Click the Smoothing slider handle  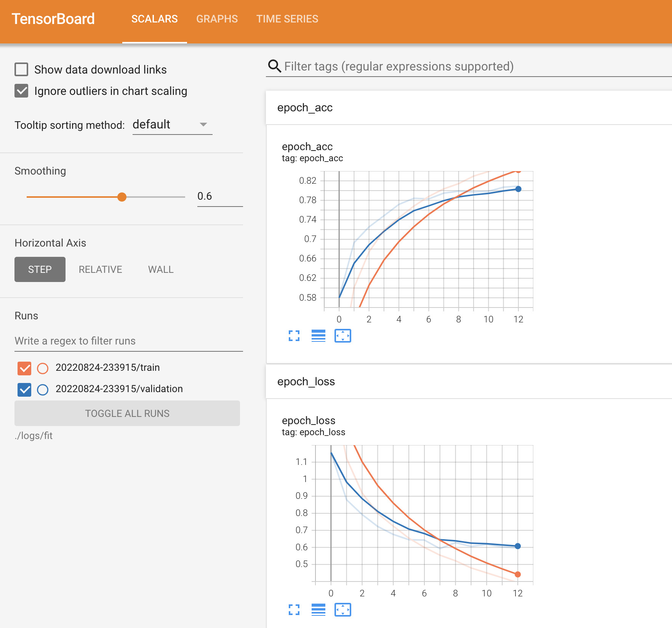pos(122,197)
